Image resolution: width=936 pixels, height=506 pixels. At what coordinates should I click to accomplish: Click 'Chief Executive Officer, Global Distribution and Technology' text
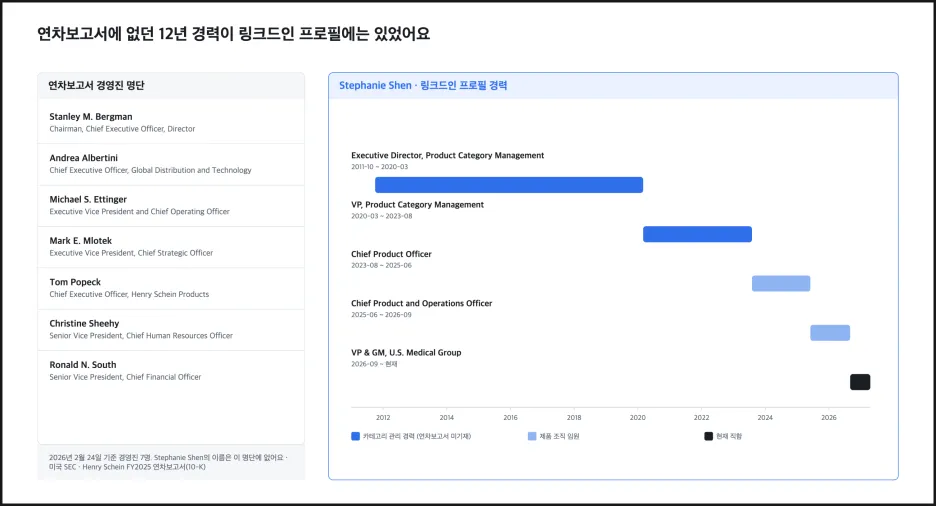[150, 170]
